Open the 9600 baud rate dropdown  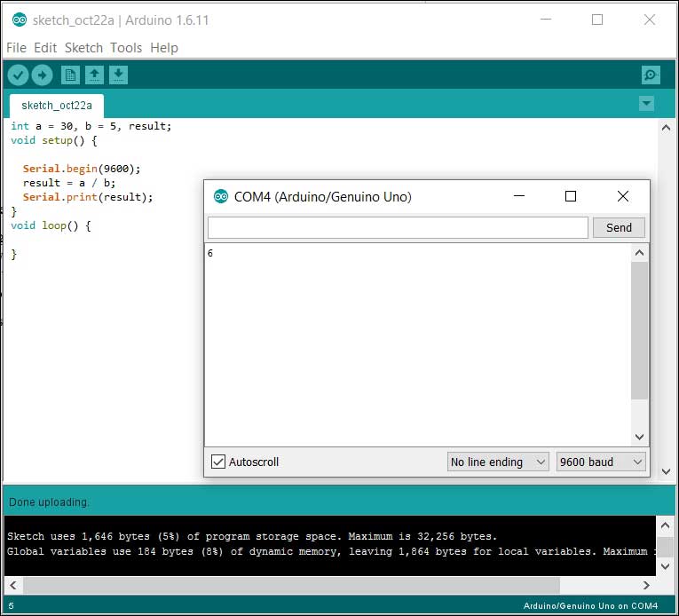coord(601,462)
